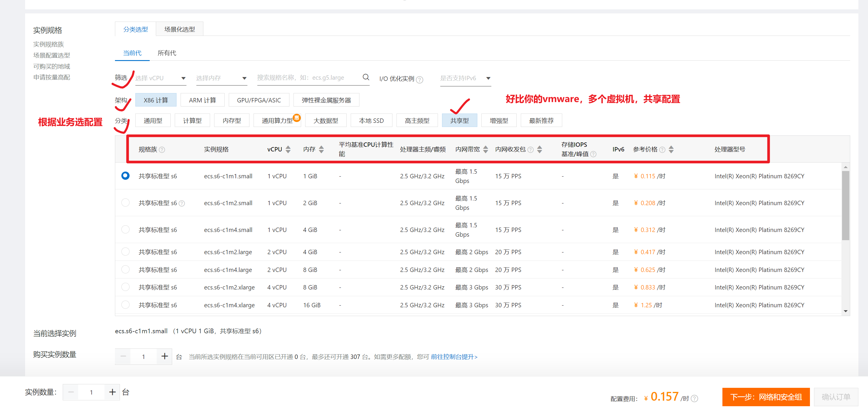The height and width of the screenshot is (410, 868).
Task: Click the 内存 column sort arrows
Action: (321, 149)
